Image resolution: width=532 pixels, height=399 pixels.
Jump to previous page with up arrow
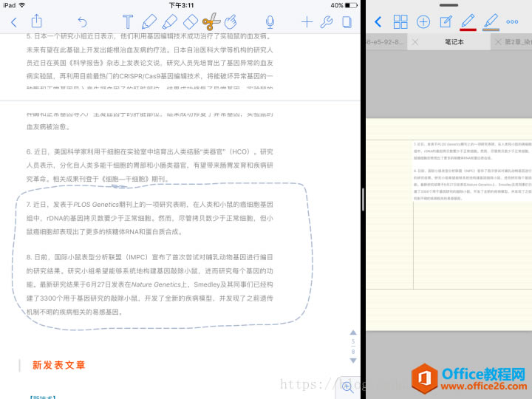pos(353,332)
